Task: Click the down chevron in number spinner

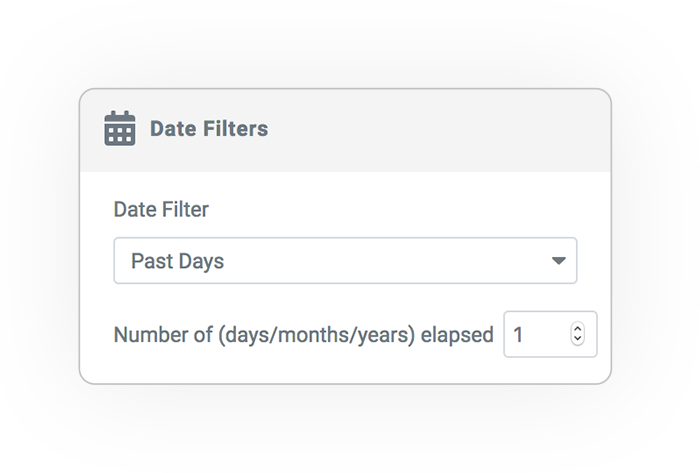Action: (578, 338)
